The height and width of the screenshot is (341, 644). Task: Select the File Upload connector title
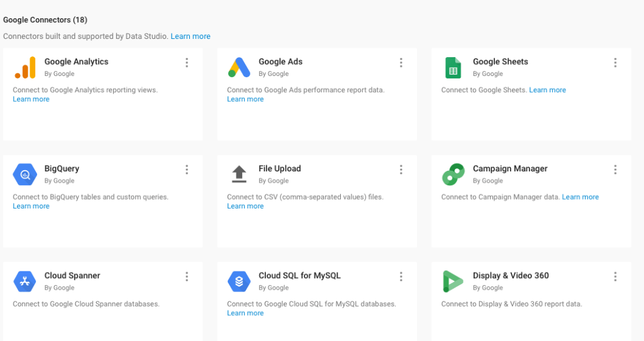click(279, 169)
